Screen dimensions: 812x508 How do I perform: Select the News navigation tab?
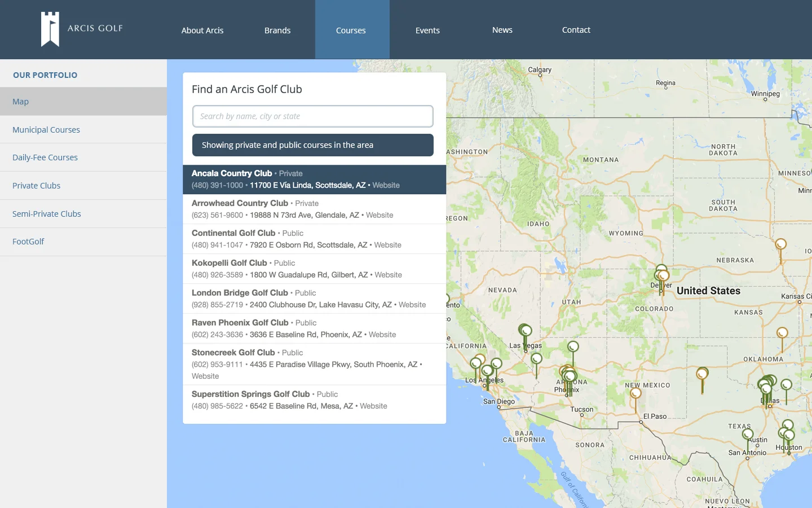click(502, 30)
